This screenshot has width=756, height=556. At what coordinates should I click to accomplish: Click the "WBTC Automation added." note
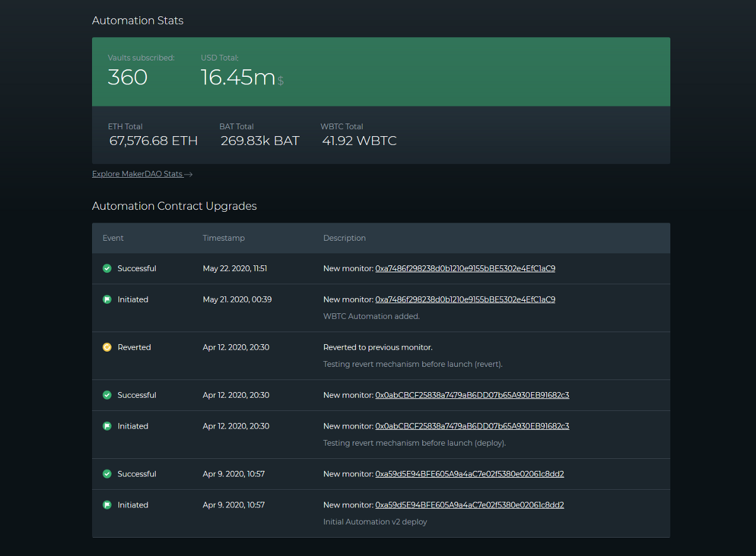point(372,316)
